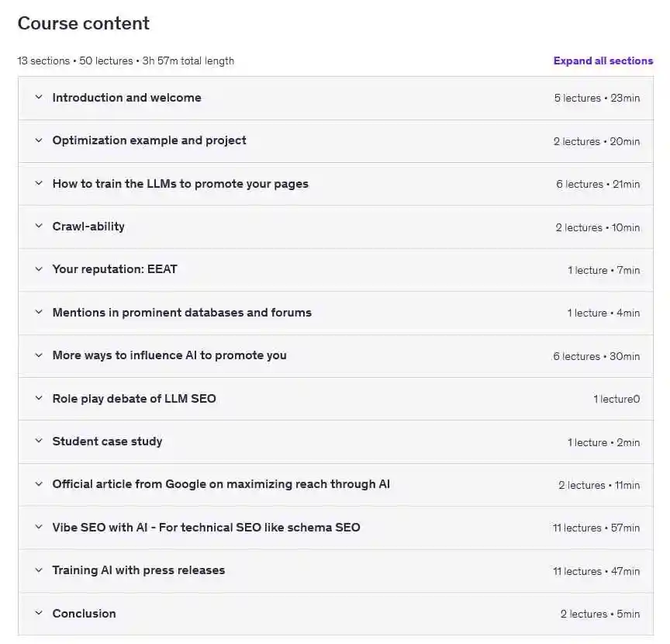Expand Optimization example and project chevron
The width and height of the screenshot is (670, 644).
(x=39, y=140)
